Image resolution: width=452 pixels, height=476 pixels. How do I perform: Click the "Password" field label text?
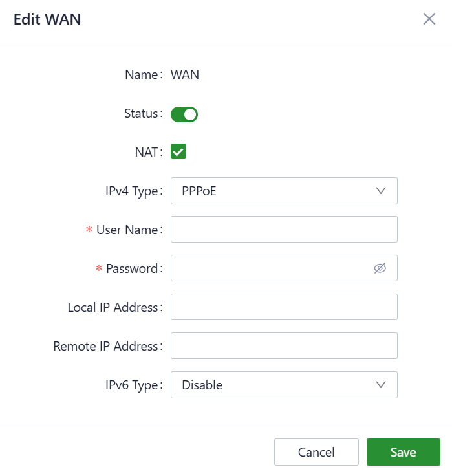tap(132, 268)
